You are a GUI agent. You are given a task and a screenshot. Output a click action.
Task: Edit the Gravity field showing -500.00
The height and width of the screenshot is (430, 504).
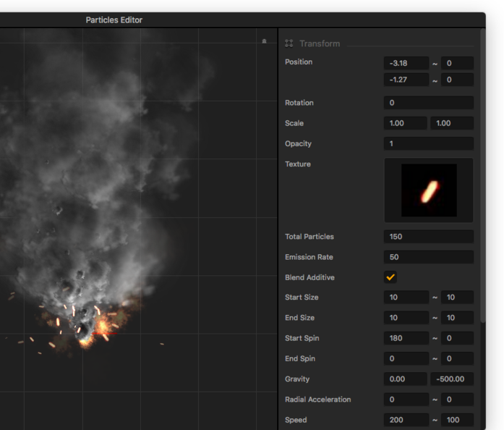(452, 379)
